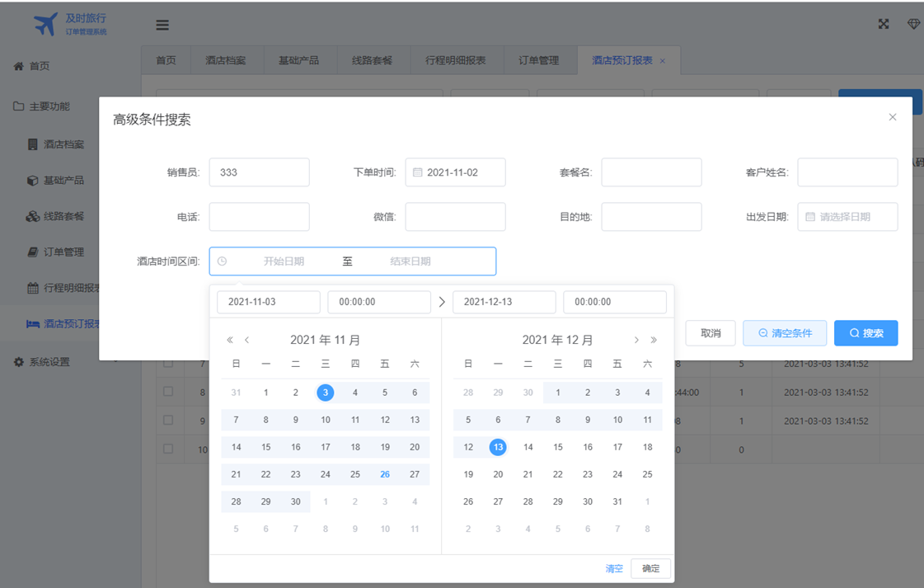Image resolution: width=924 pixels, height=588 pixels.
Task: Click 2021 年 11 月 header label
Action: point(326,341)
